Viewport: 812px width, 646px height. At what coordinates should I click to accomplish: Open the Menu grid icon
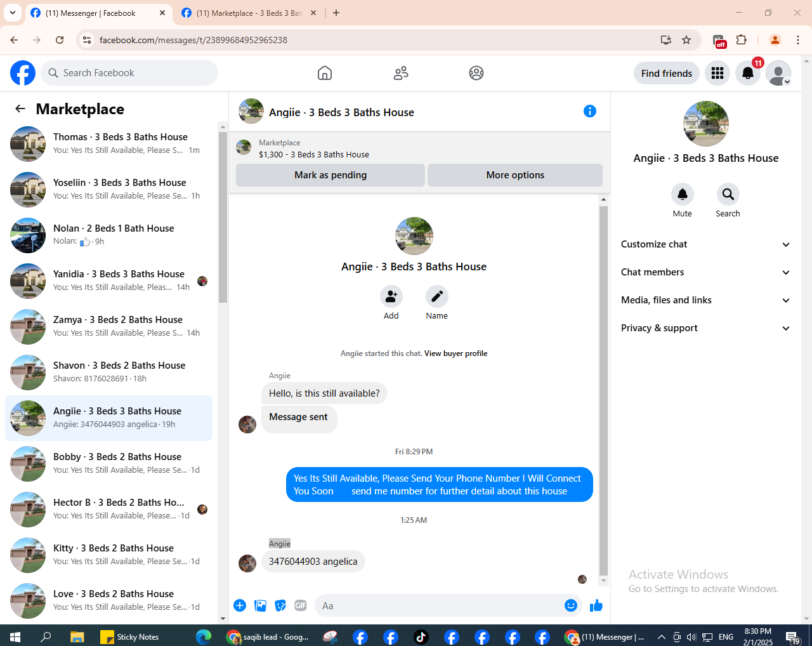click(x=717, y=73)
